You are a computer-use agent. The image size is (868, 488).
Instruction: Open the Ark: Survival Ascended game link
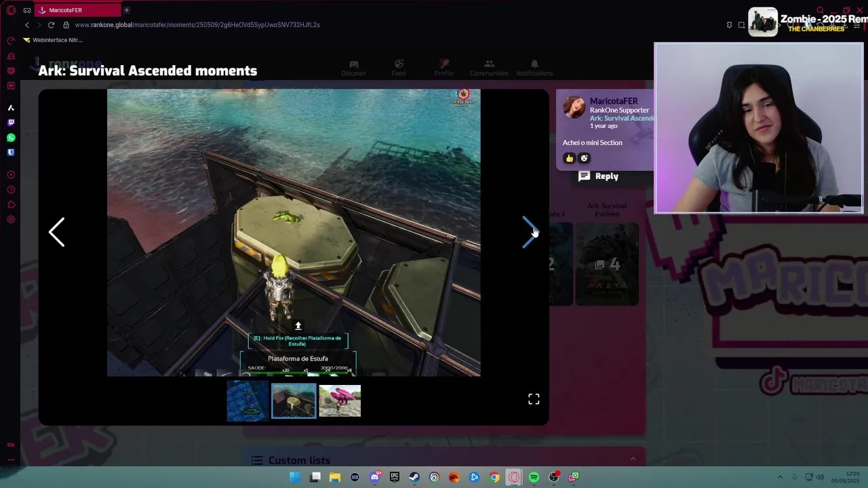(621, 118)
